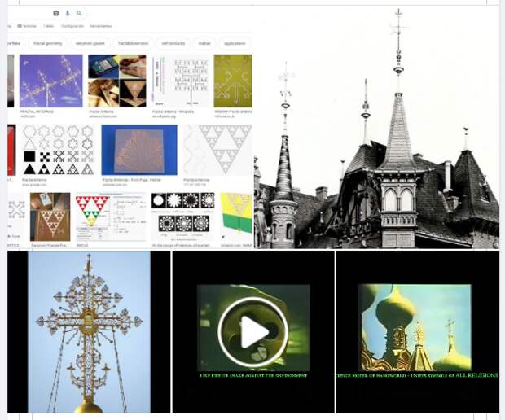
Task: Select the 'fractal dimension' suggestion chip
Action: 133,43
